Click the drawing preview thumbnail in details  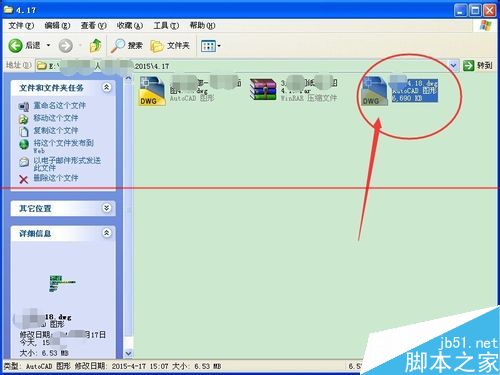click(x=62, y=283)
